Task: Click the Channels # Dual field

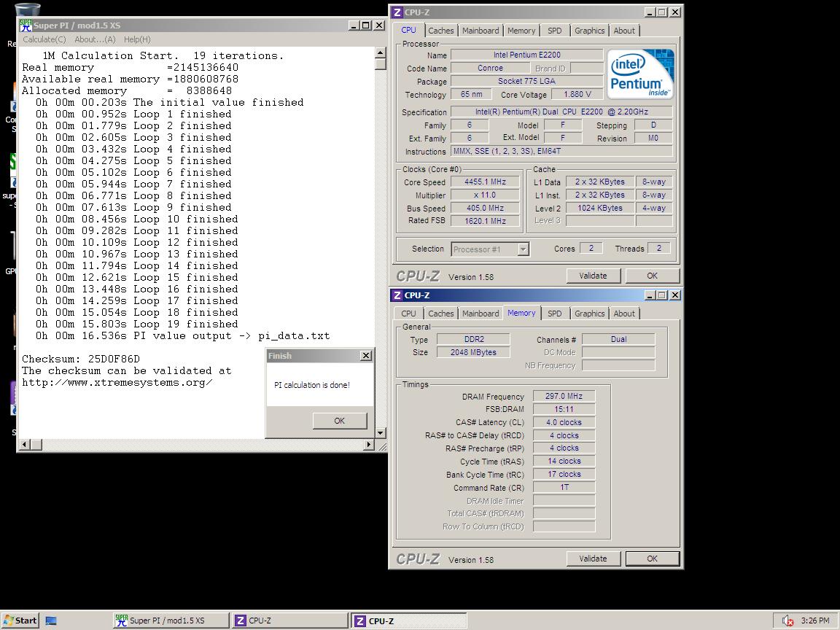Action: [x=618, y=339]
